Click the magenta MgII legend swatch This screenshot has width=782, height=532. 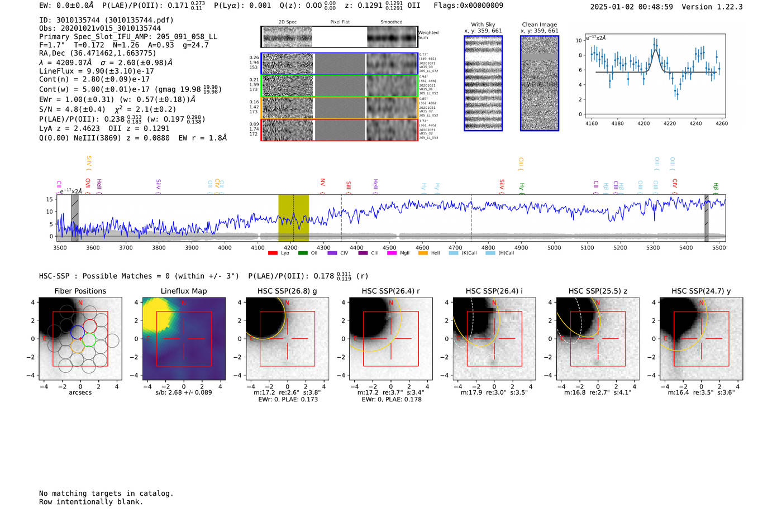[392, 253]
